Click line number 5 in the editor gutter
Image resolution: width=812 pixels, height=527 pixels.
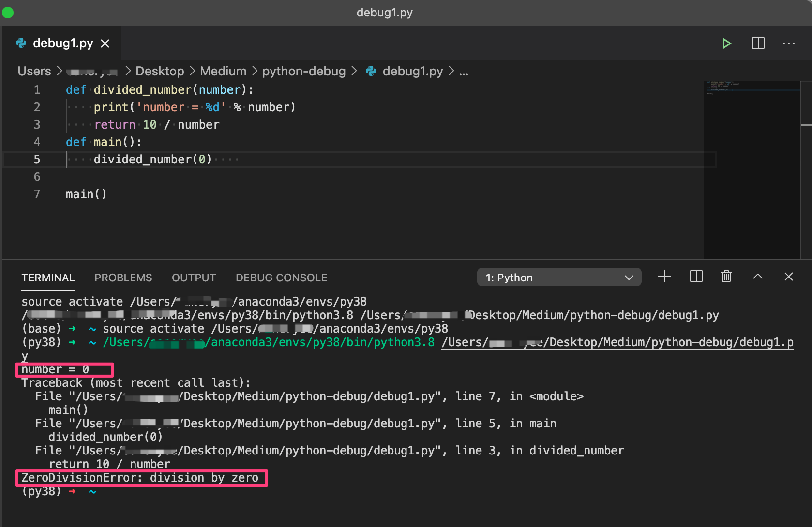tap(37, 159)
